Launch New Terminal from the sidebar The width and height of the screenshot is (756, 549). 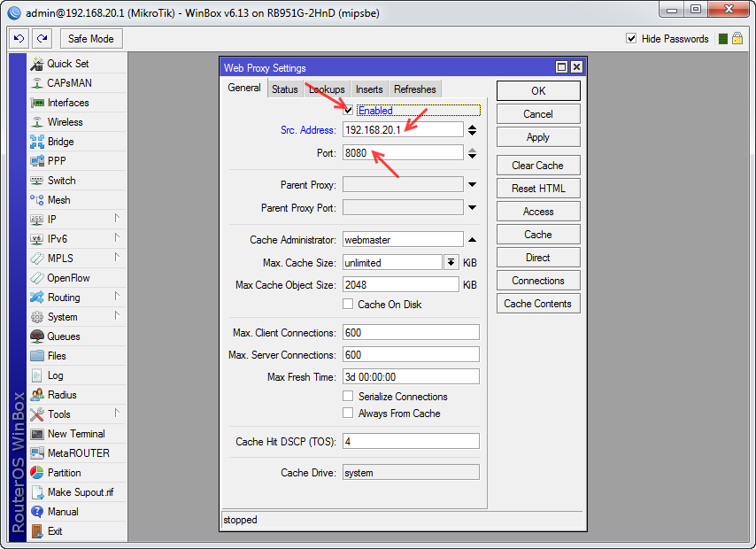[77, 434]
